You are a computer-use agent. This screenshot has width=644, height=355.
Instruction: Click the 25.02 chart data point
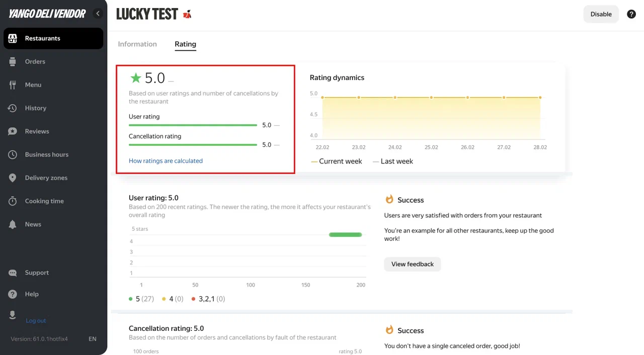click(x=431, y=98)
